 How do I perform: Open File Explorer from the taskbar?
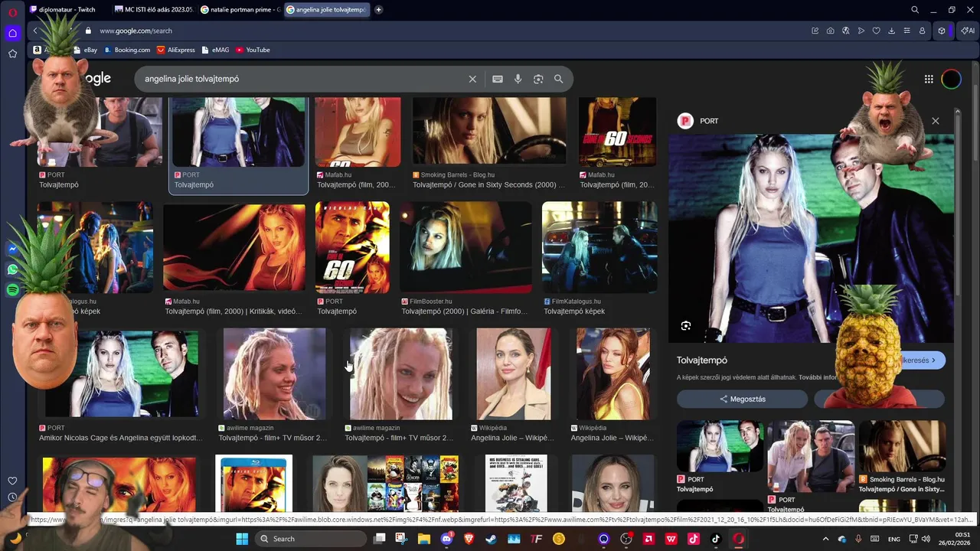tap(423, 539)
